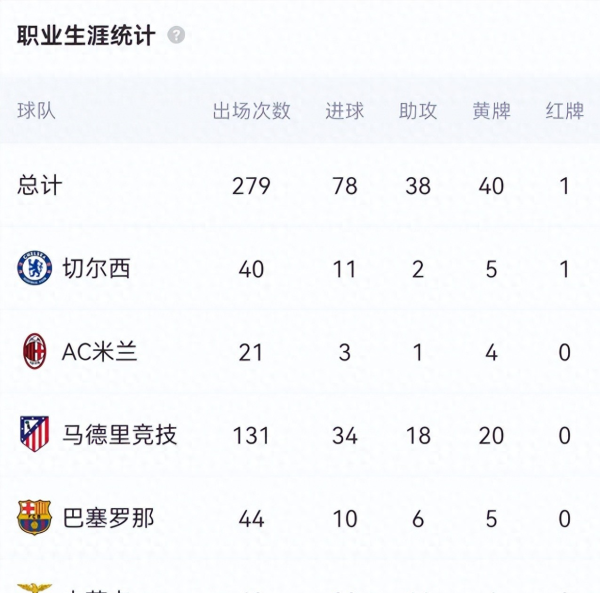600x593 pixels.
Task: Click total appearances value 279
Action: point(251,186)
